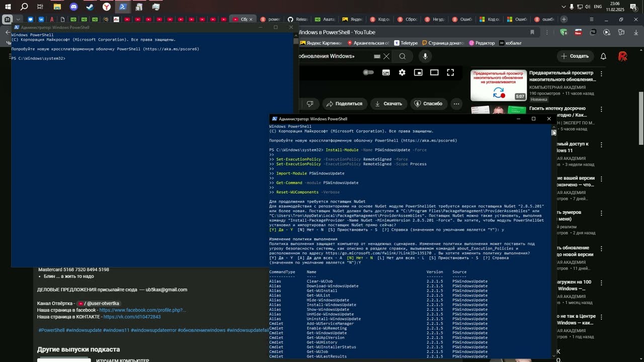Image resolution: width=644 pixels, height=362 pixels.
Task: Open the browser hamburger menu
Action: (592, 19)
